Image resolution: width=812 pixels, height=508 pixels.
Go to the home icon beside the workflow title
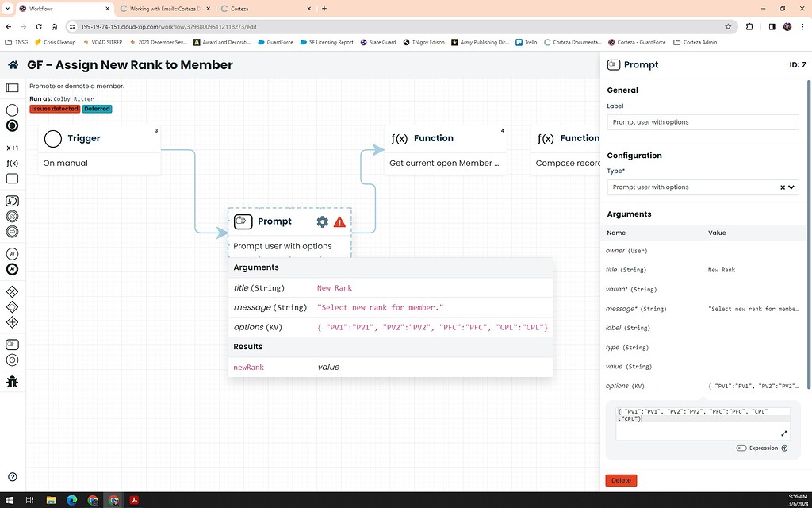pyautogui.click(x=13, y=65)
